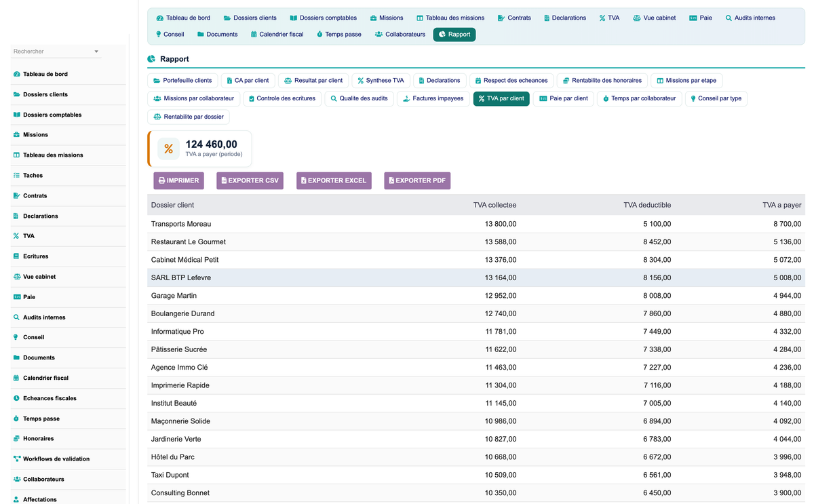Click the Dossiers comptables book icon in sidebar
814x504 pixels.
(x=16, y=115)
